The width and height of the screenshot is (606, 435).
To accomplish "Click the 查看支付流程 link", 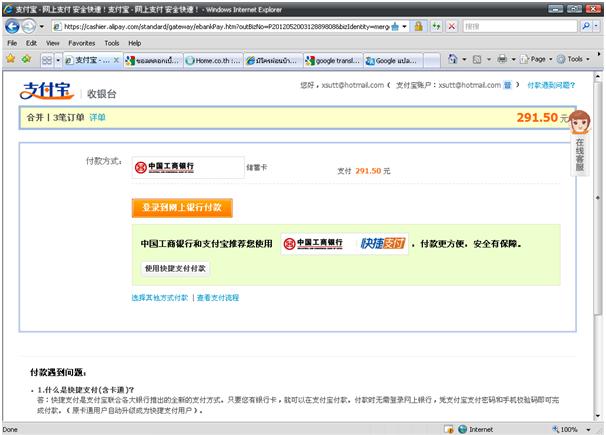I will 218,298.
